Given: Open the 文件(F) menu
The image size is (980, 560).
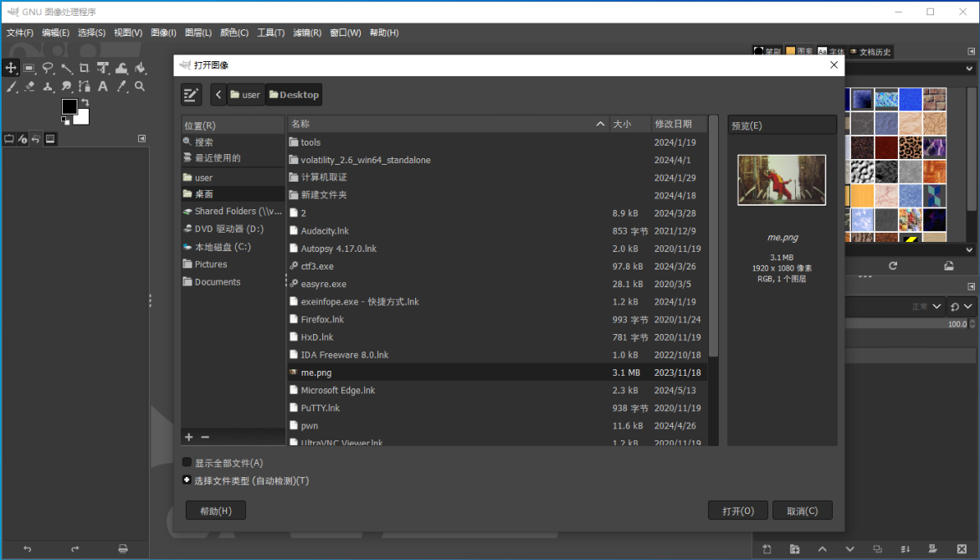Looking at the screenshot, I should (20, 33).
